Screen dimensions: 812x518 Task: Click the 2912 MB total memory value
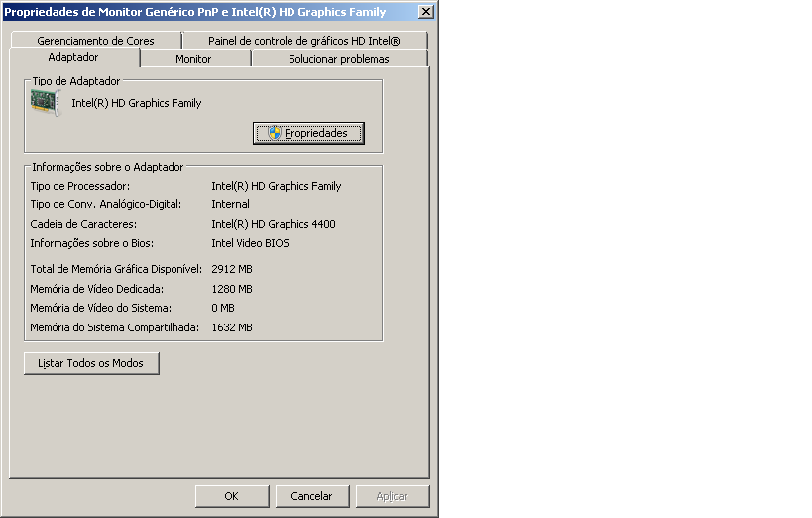coord(232,269)
